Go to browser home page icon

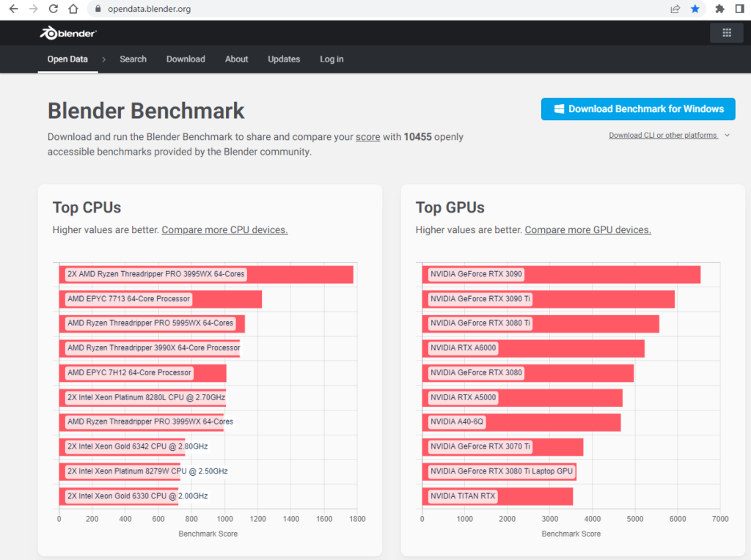coord(73,9)
